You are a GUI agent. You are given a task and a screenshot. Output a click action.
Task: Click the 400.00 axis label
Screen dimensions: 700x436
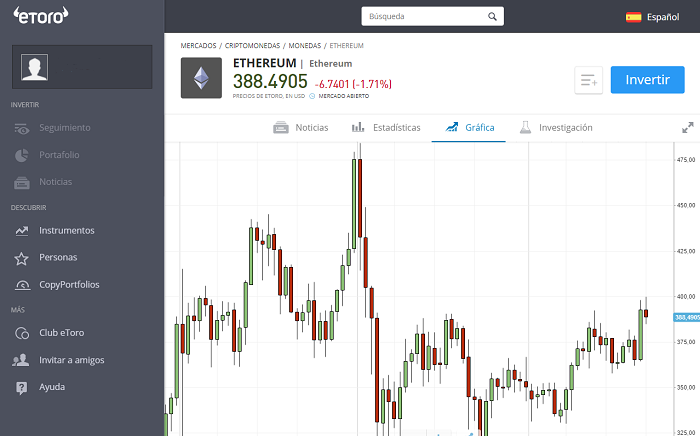[687, 296]
